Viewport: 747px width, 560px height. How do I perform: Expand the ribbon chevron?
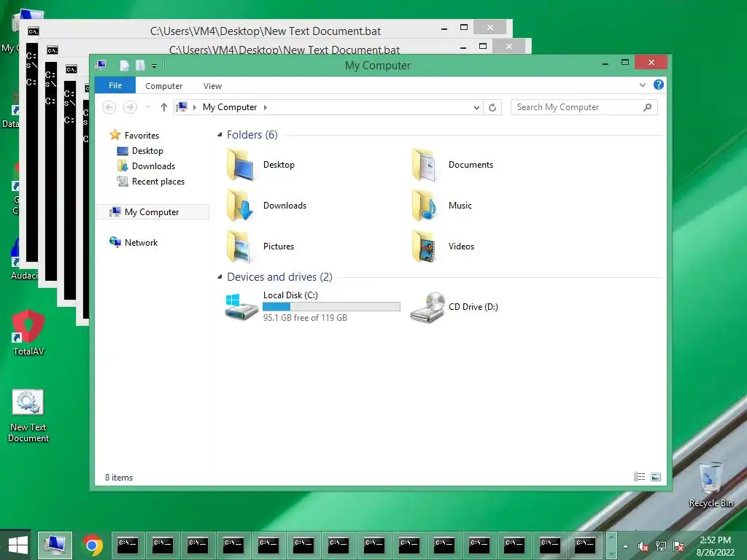[642, 85]
